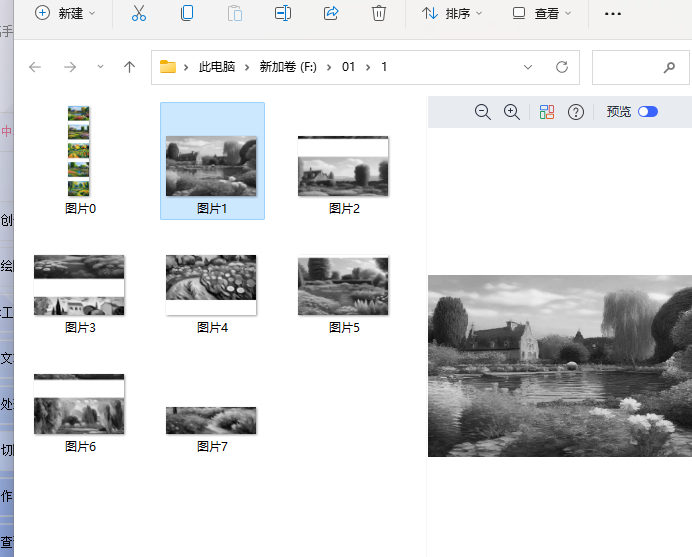Refresh the current folder
Image resolution: width=692 pixels, height=557 pixels.
pyautogui.click(x=562, y=67)
